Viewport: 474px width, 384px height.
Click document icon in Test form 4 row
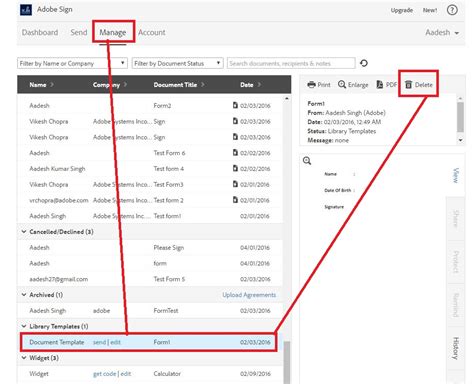[x=235, y=168]
